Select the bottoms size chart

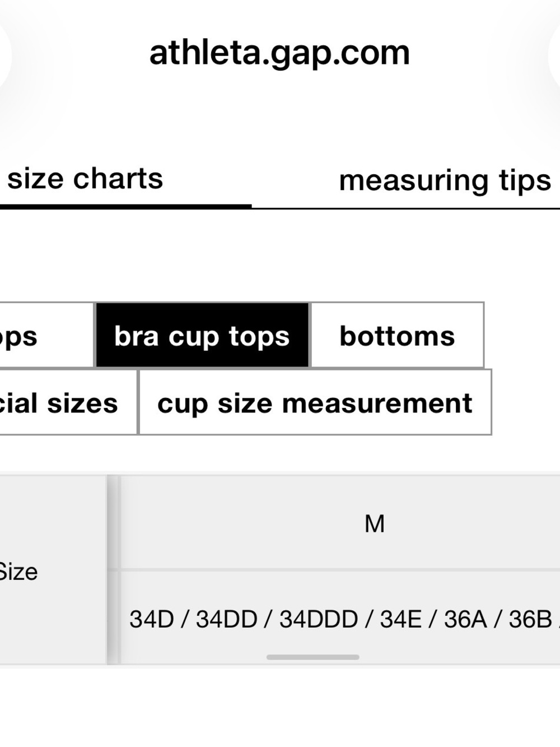tap(397, 336)
